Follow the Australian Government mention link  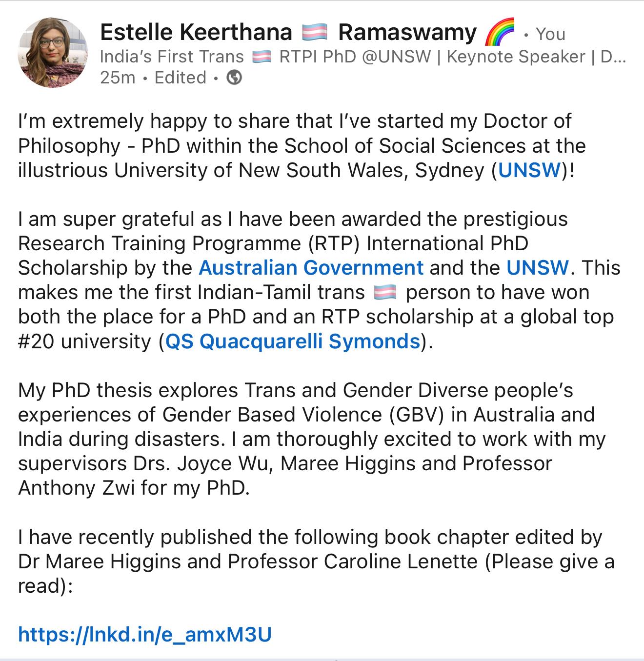point(311,268)
